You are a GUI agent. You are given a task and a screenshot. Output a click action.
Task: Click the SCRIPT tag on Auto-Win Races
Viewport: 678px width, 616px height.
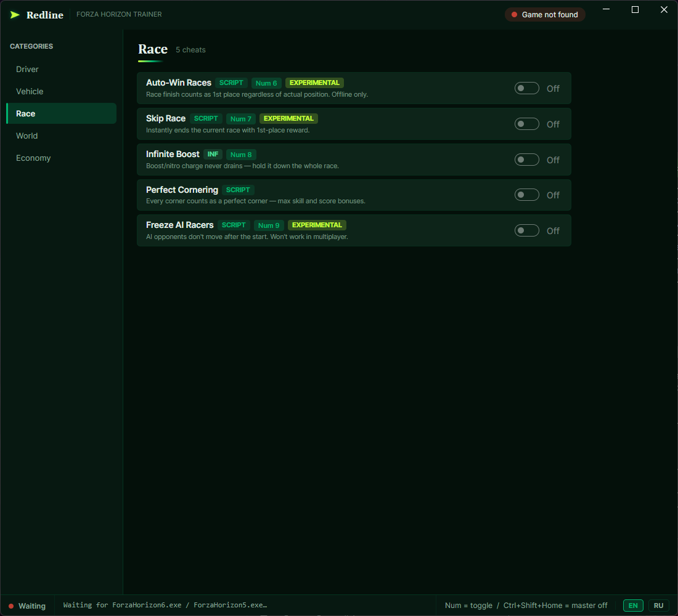[x=231, y=83]
